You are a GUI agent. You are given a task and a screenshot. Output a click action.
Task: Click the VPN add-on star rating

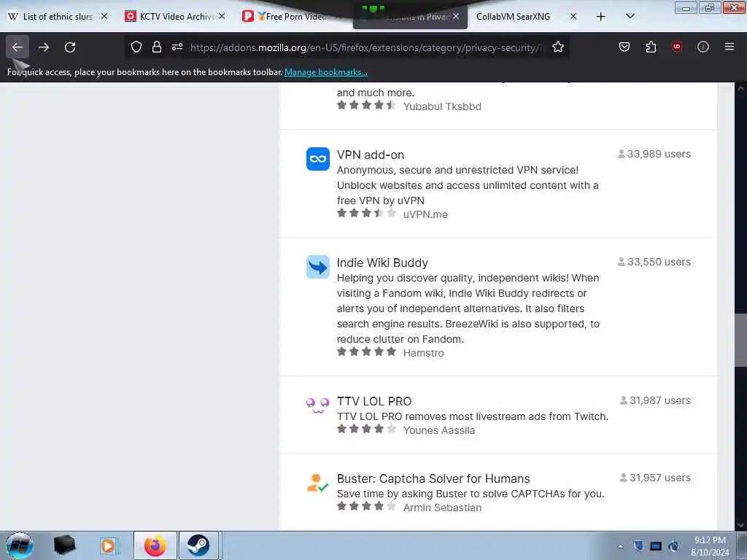click(x=366, y=214)
